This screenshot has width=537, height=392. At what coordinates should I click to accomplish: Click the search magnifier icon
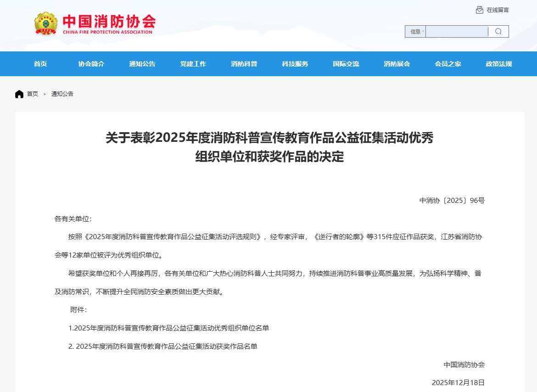click(498, 31)
